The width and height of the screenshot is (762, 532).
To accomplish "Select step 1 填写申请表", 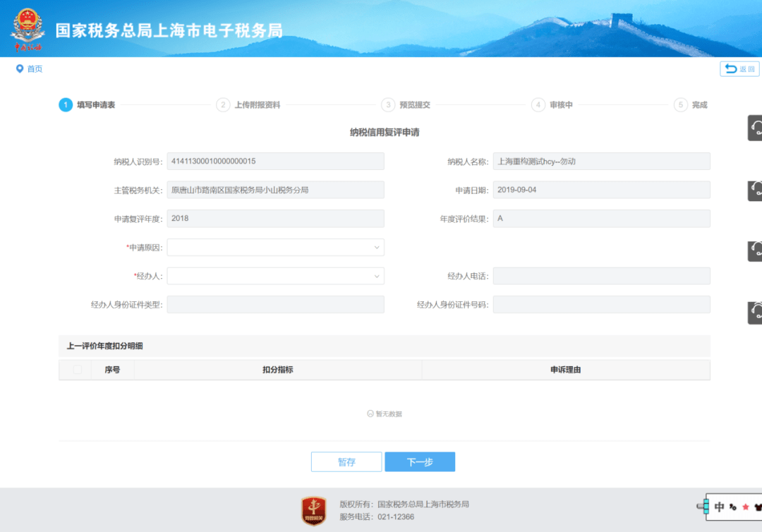I will pos(87,105).
